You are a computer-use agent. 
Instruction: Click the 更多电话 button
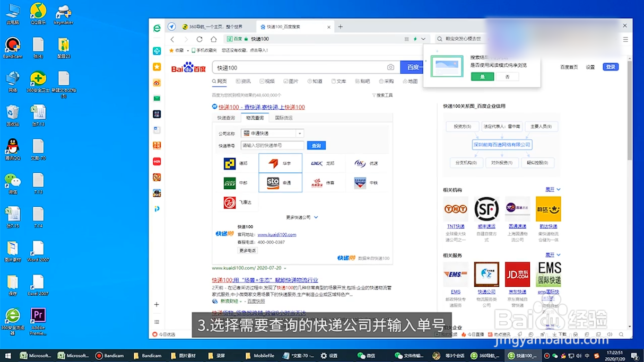click(x=248, y=250)
